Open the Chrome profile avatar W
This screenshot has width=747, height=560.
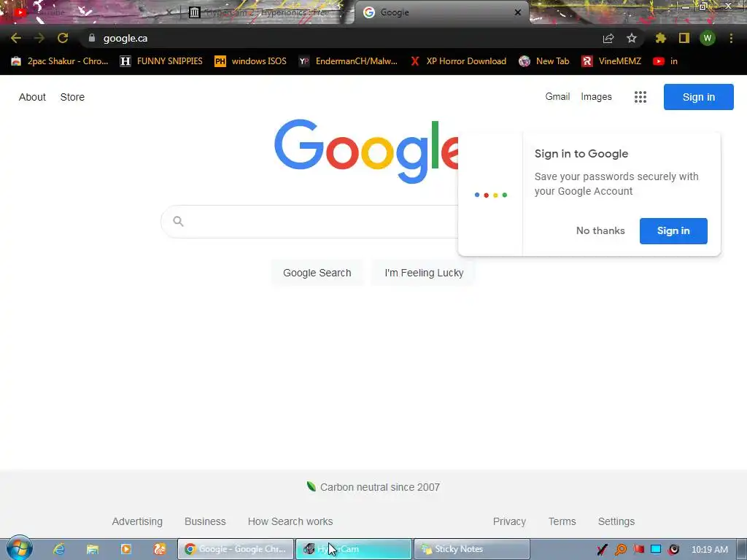tap(708, 38)
